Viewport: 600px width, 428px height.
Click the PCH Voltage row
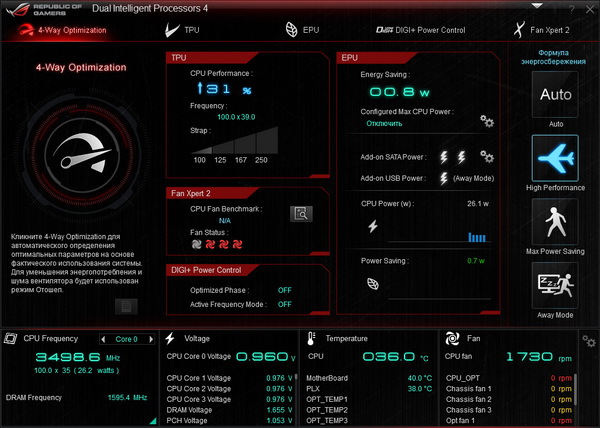coord(230,420)
